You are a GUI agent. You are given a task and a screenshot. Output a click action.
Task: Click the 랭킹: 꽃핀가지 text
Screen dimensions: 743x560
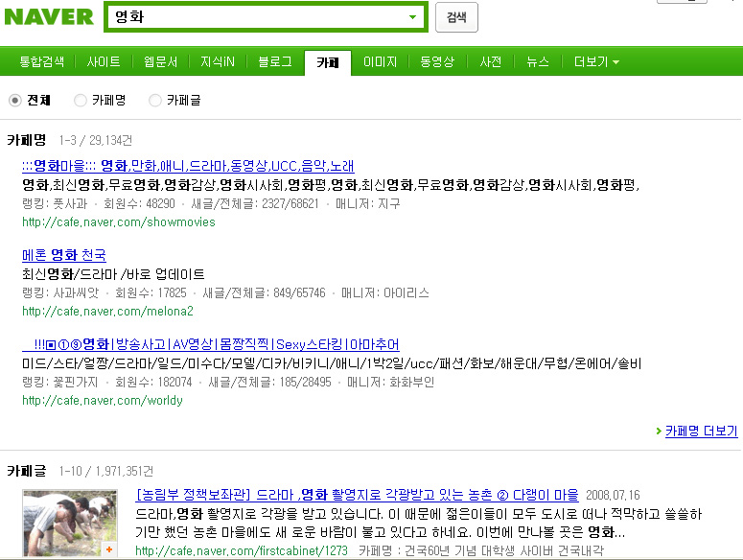pos(60,382)
